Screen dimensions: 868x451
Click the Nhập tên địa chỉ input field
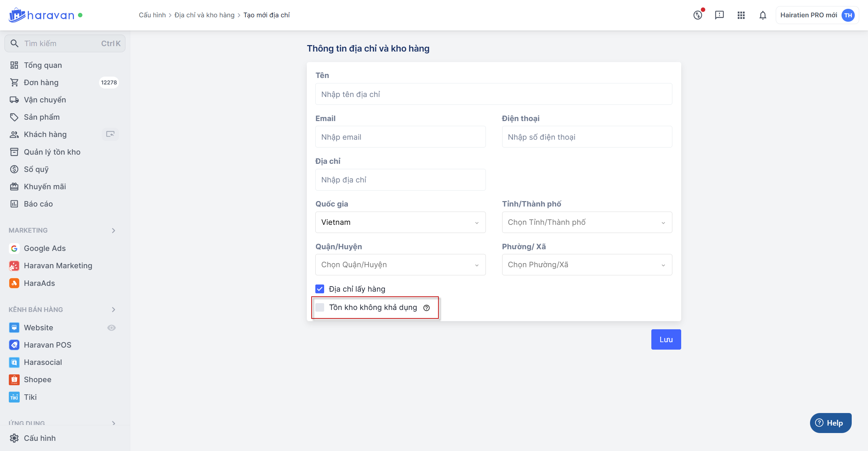point(493,94)
